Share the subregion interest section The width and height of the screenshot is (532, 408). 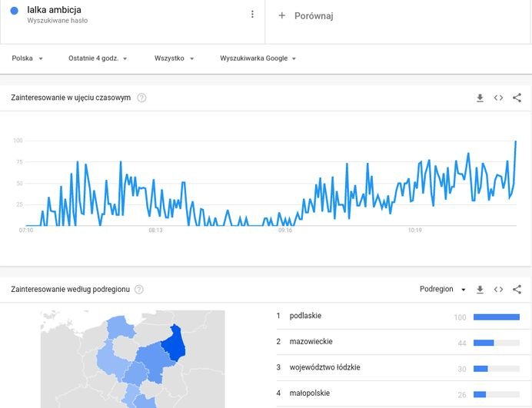click(517, 290)
